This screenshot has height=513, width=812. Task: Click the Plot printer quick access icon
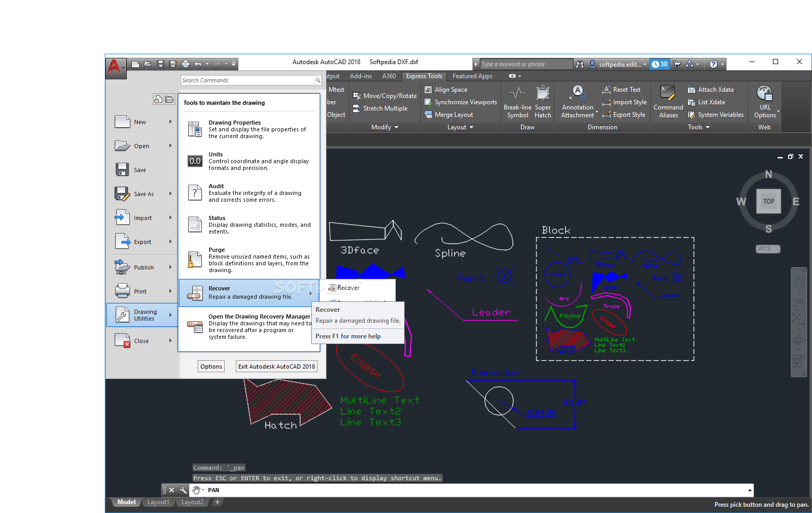click(x=186, y=64)
